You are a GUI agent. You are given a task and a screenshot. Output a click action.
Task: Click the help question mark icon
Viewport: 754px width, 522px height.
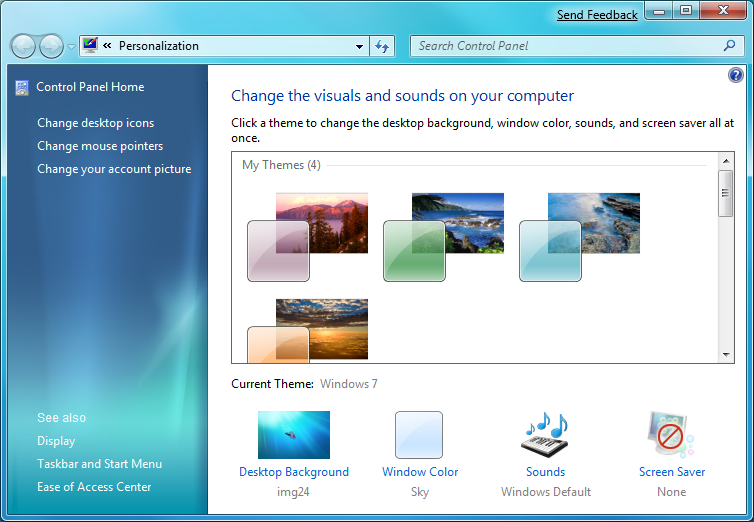tap(736, 75)
